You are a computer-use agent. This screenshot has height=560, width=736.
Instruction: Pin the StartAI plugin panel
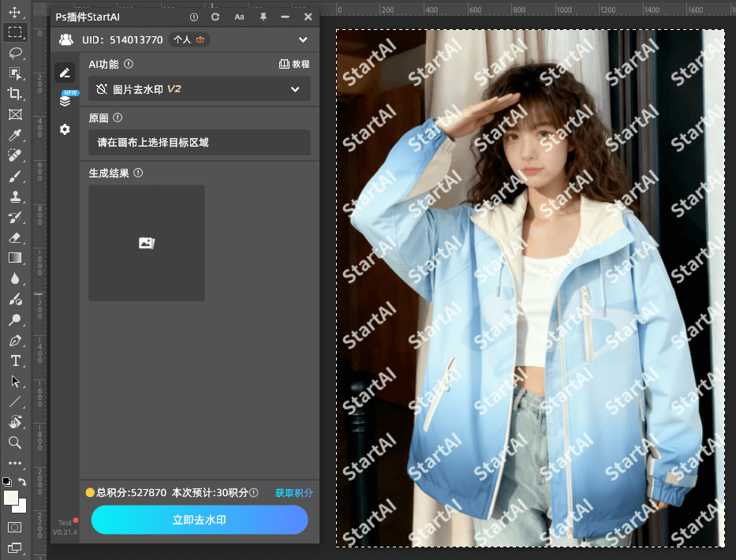tap(263, 16)
